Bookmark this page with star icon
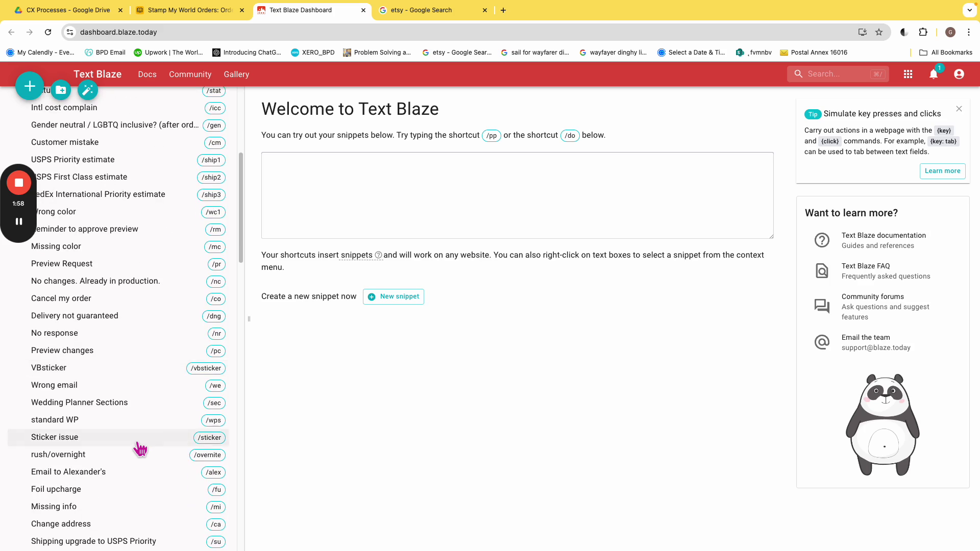This screenshot has height=551, width=980. coord(879,32)
